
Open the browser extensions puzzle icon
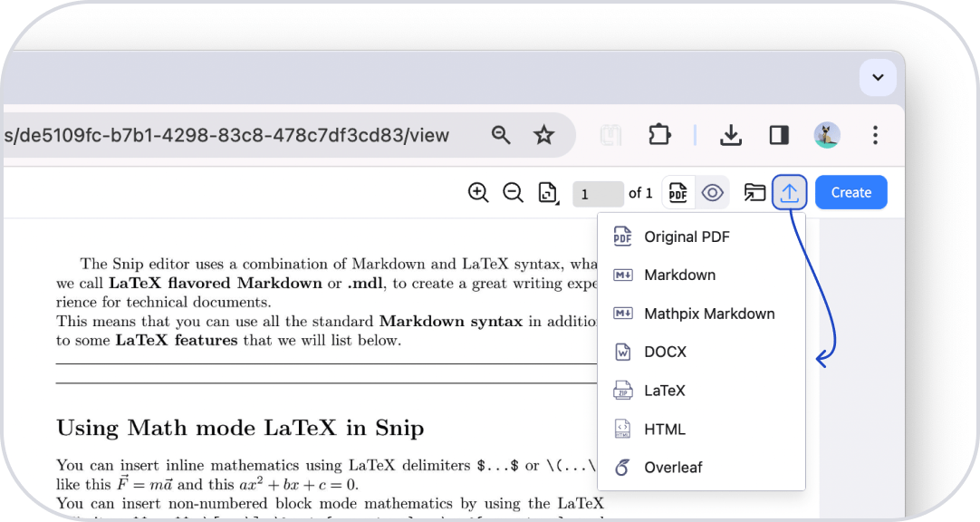659,134
